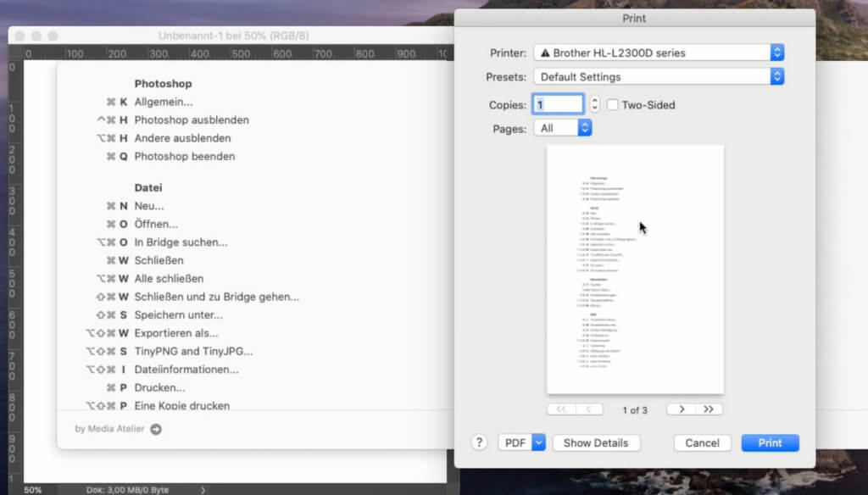Go to first preview page
The height and width of the screenshot is (495, 868).
click(561, 409)
